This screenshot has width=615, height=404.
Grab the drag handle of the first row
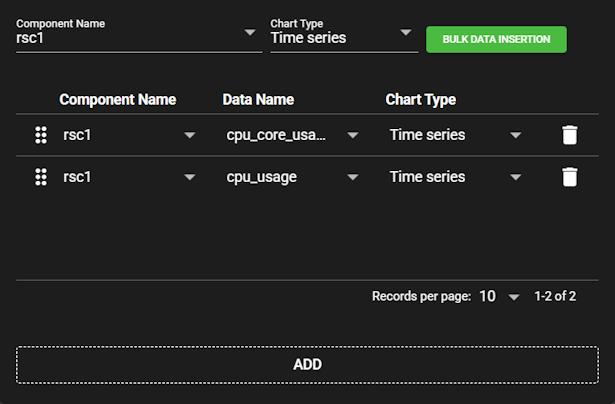tap(41, 135)
